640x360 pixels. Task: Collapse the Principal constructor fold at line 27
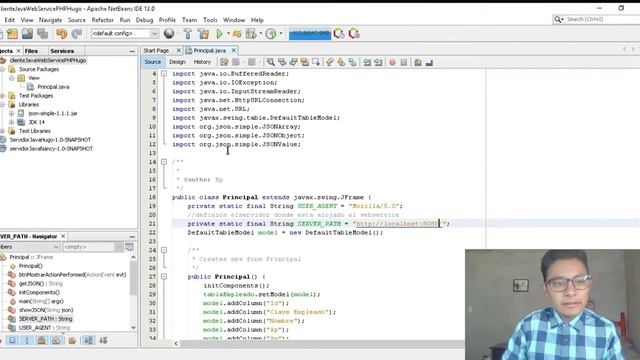[x=164, y=277]
